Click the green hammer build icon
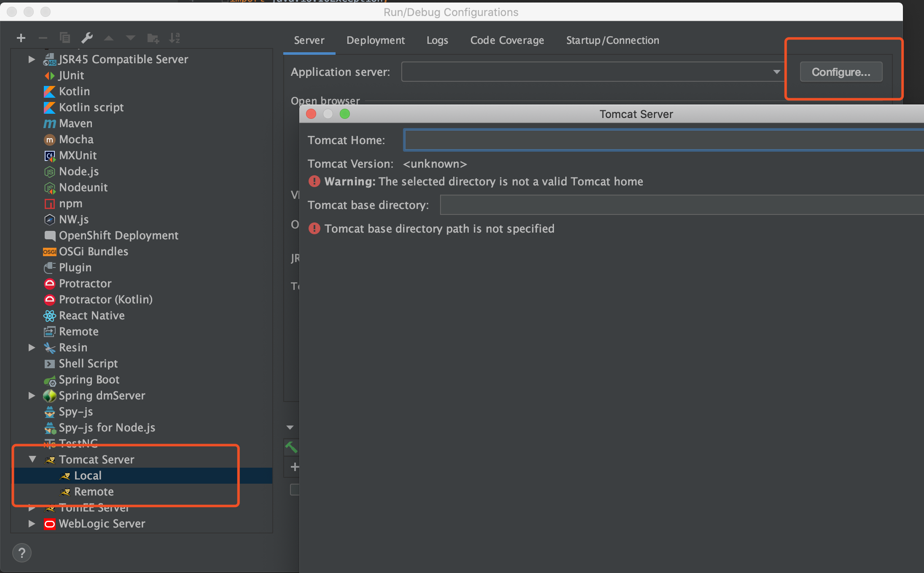Screen dimensions: 924x573 [291, 447]
